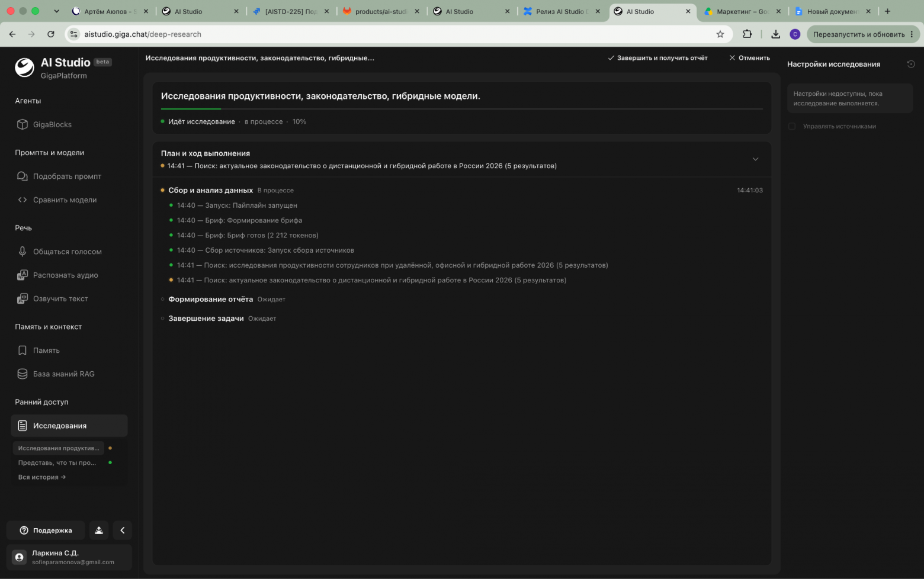Open the tab list dropdown arrow
Image resolution: width=924 pixels, height=579 pixels.
point(56,11)
